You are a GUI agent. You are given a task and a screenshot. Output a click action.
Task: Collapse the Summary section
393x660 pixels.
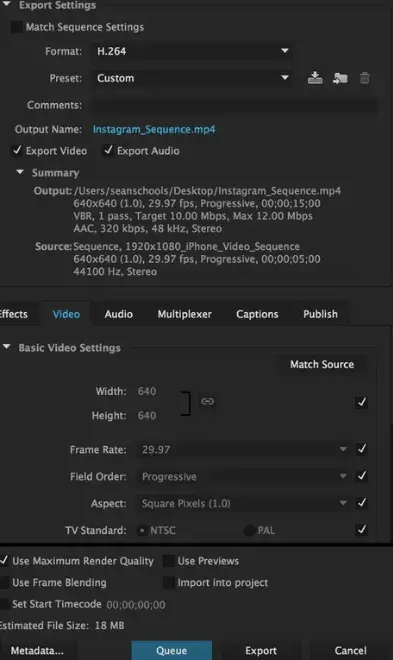[20, 172]
